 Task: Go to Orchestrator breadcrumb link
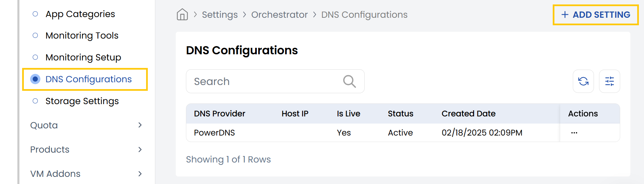(x=279, y=15)
